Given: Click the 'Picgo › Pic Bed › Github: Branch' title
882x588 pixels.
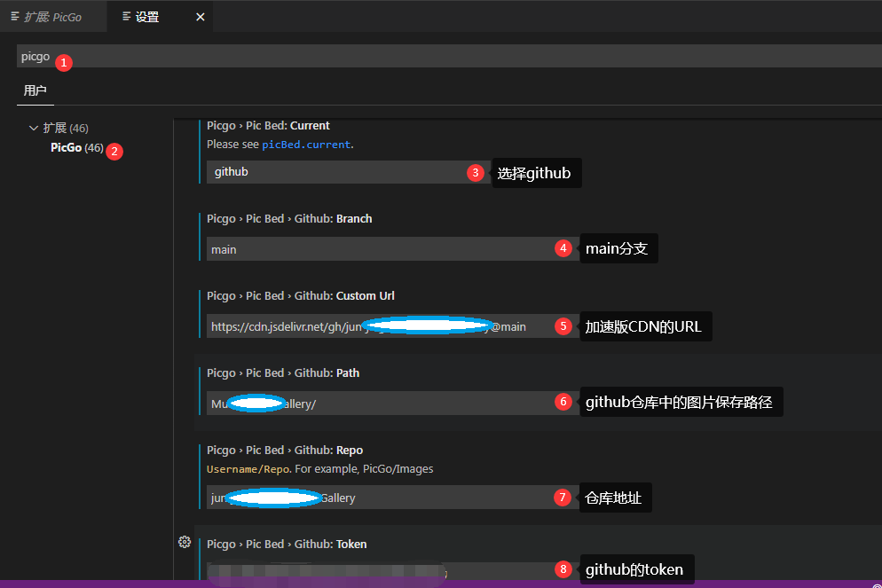Looking at the screenshot, I should 289,219.
